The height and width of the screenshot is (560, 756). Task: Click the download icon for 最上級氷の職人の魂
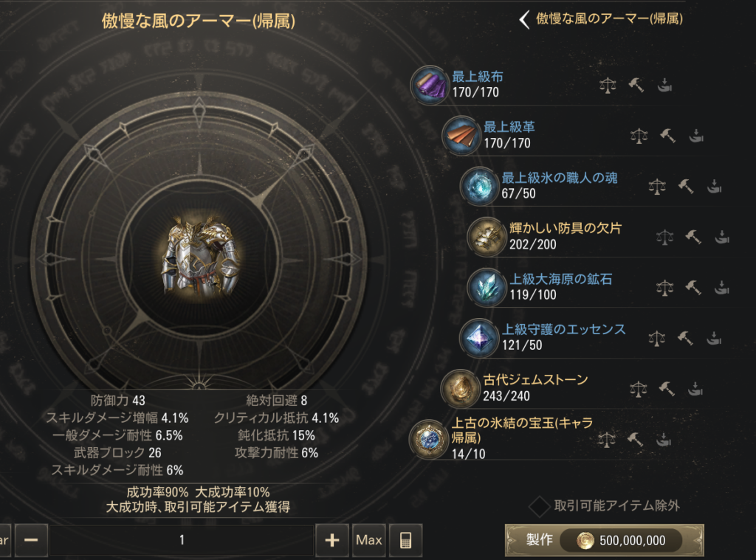coord(714,187)
